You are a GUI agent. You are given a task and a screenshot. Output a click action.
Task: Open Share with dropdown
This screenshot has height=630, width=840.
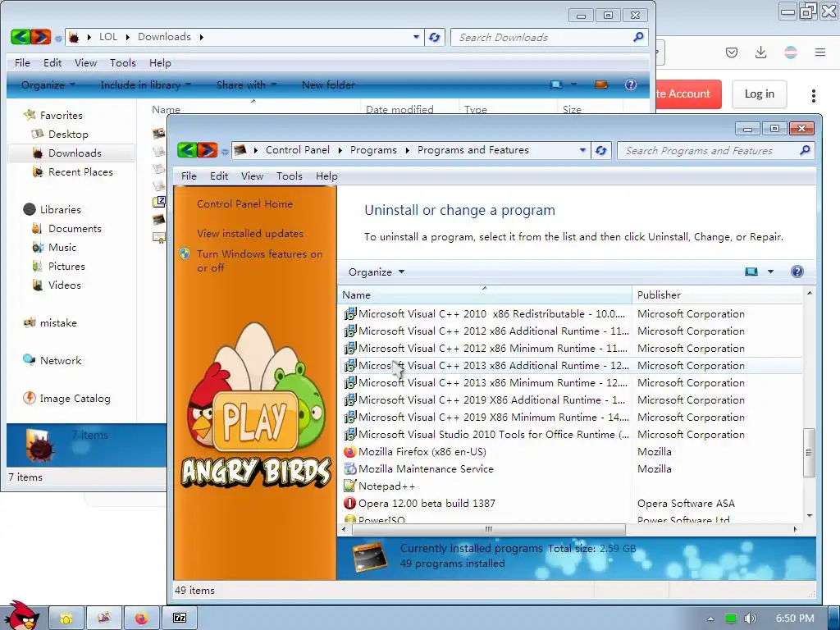tap(246, 84)
